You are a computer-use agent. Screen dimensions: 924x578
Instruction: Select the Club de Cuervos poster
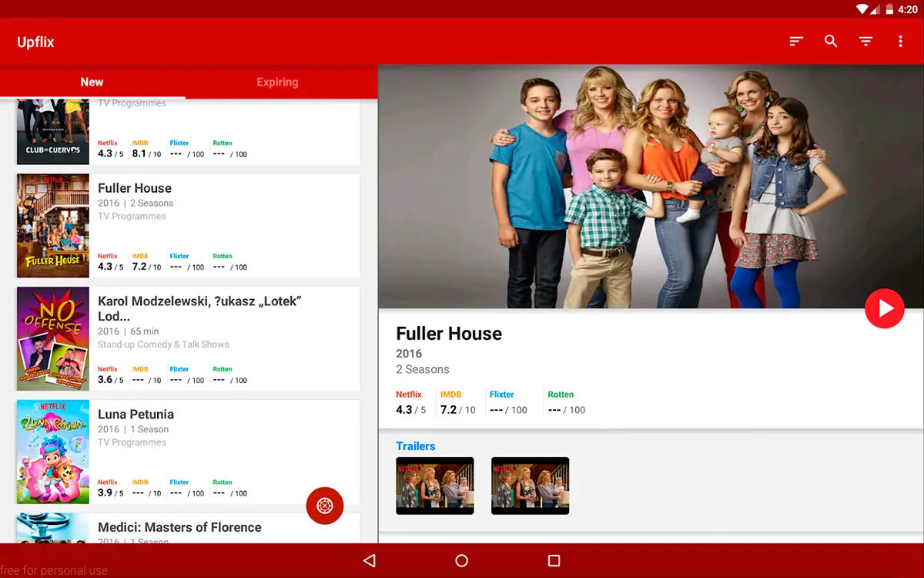coord(53,131)
